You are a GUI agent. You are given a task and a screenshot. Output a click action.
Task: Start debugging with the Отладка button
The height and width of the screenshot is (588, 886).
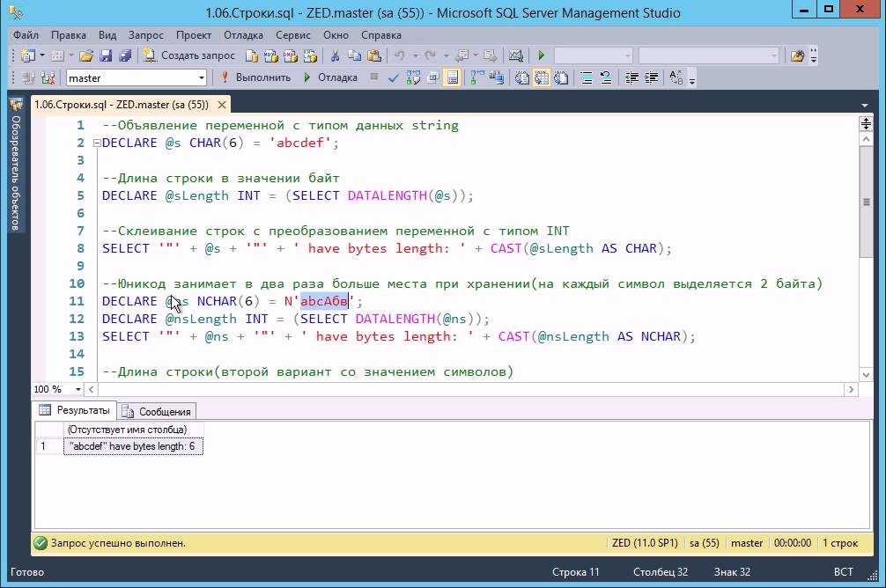coord(330,77)
